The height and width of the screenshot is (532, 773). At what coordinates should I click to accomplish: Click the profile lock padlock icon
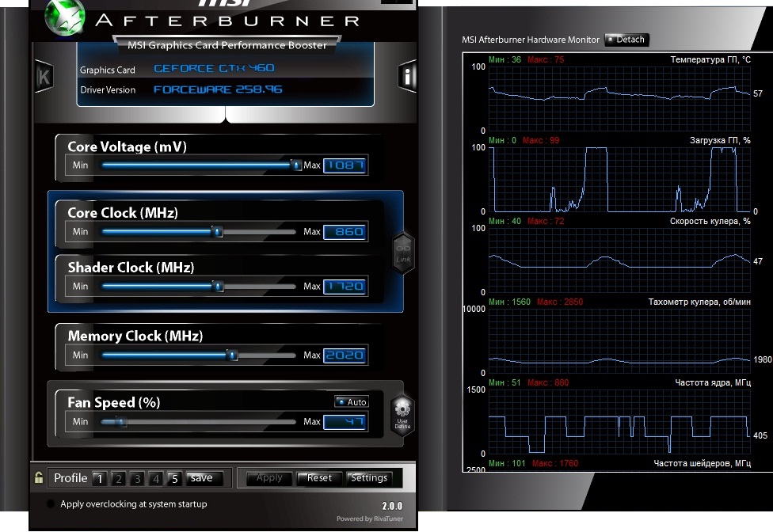pos(38,478)
